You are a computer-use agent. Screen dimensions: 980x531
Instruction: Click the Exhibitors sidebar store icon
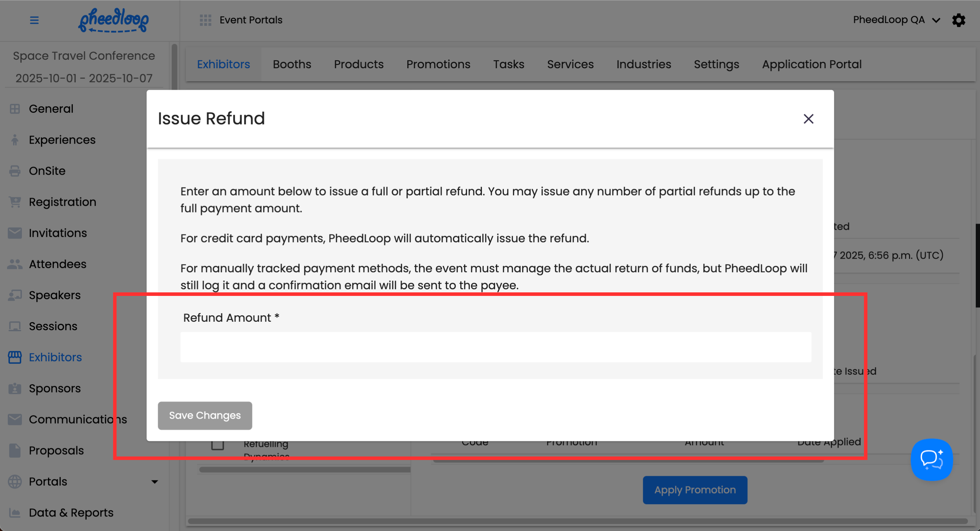tap(14, 357)
